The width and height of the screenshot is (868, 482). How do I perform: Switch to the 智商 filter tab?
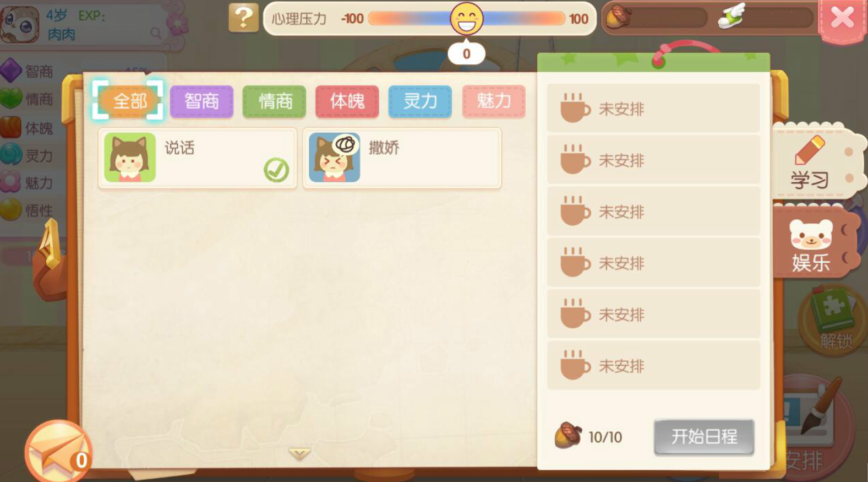[x=201, y=101]
